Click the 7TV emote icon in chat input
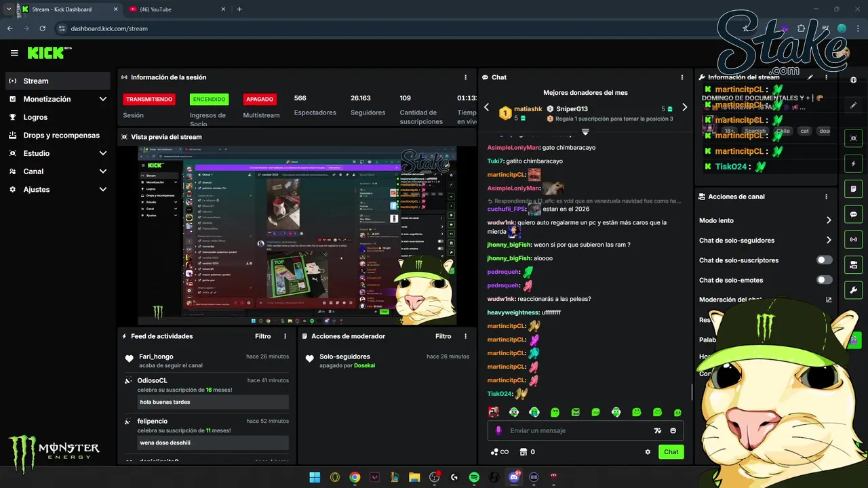 [x=657, y=430]
